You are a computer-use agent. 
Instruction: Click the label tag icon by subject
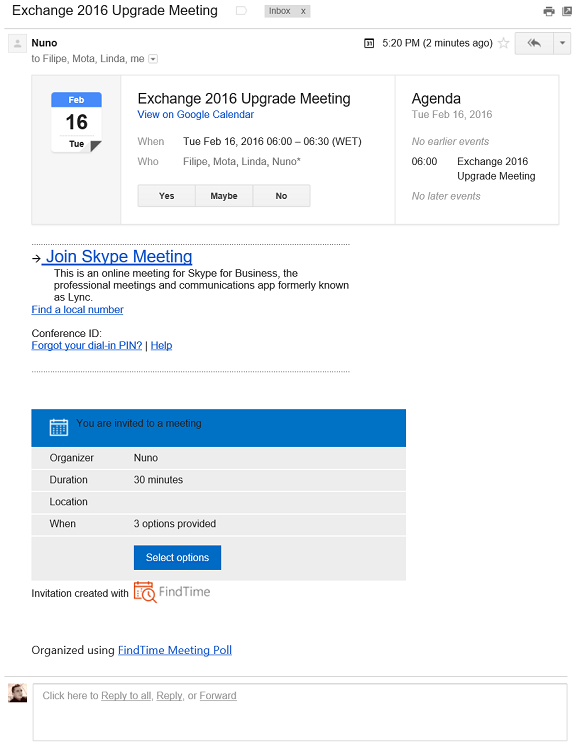click(241, 10)
